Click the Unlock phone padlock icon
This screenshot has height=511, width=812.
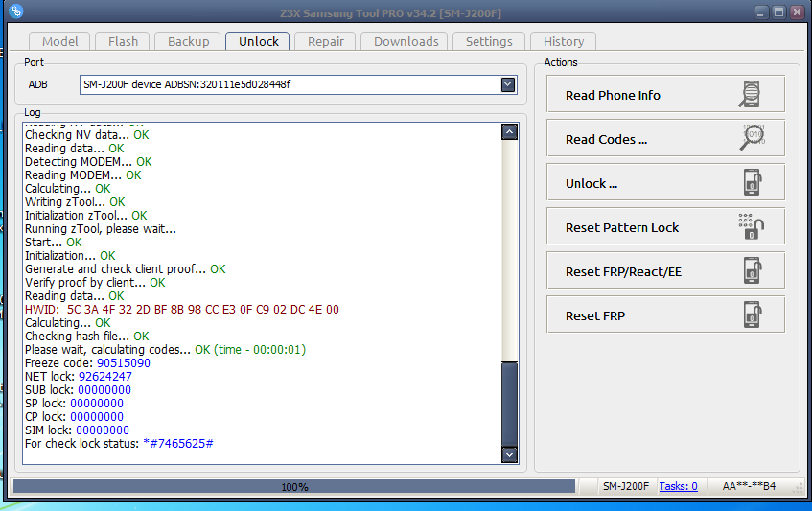(753, 182)
